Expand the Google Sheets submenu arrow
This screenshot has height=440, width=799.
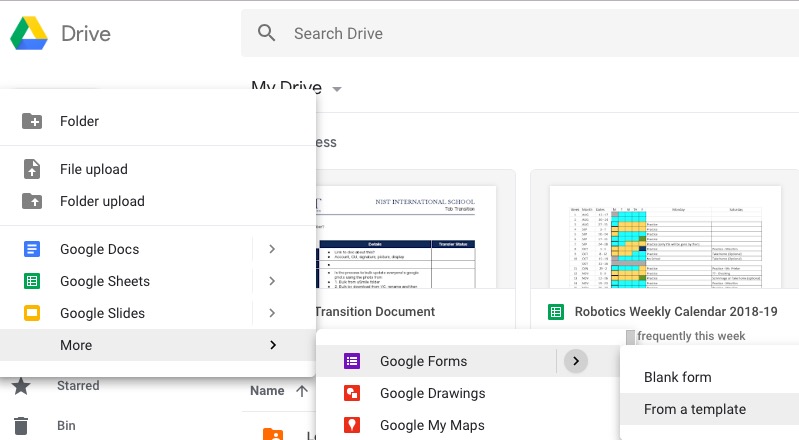point(272,281)
